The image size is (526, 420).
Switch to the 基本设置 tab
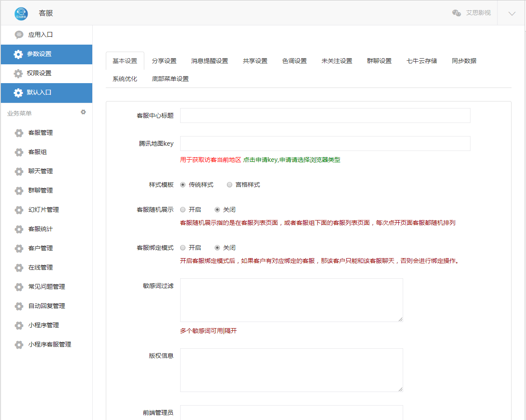coord(125,61)
